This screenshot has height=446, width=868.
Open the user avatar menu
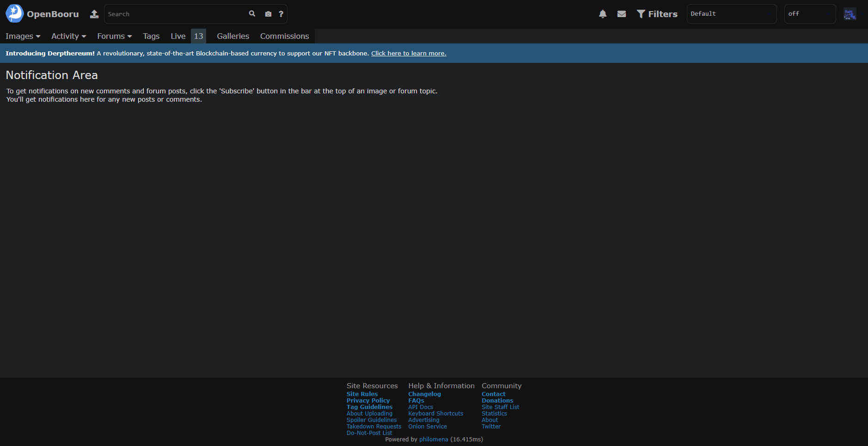(x=850, y=14)
